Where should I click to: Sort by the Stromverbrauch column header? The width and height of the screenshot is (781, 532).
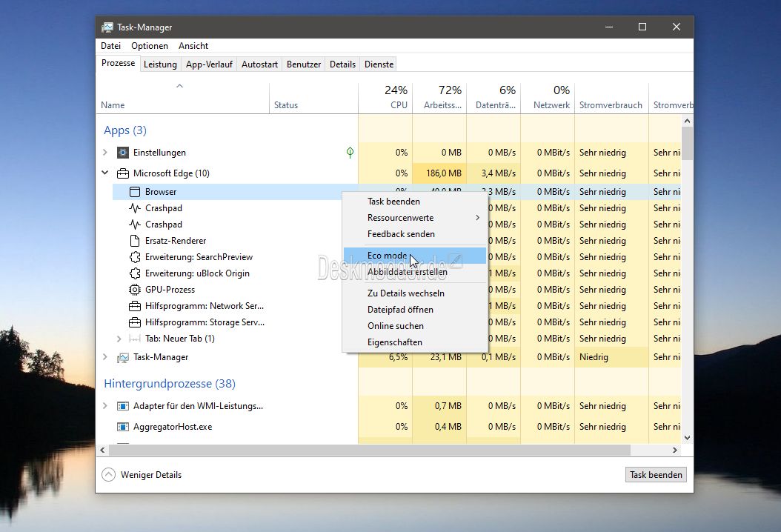coord(611,98)
